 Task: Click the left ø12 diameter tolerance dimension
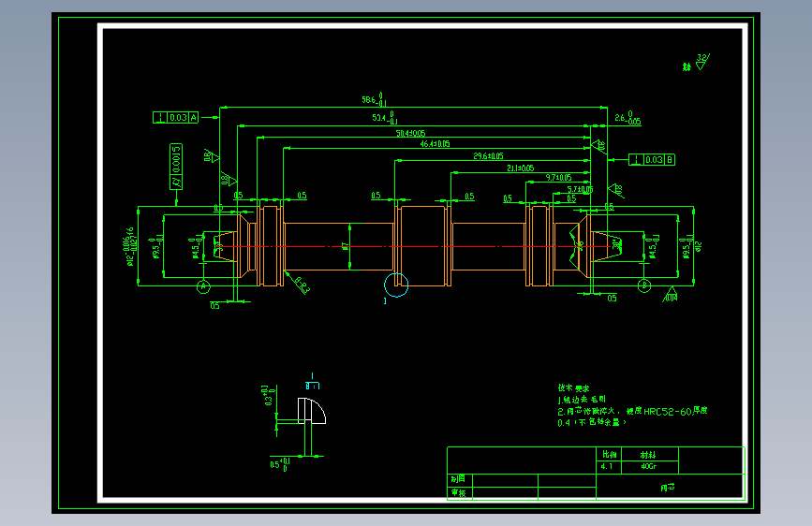tap(130, 246)
